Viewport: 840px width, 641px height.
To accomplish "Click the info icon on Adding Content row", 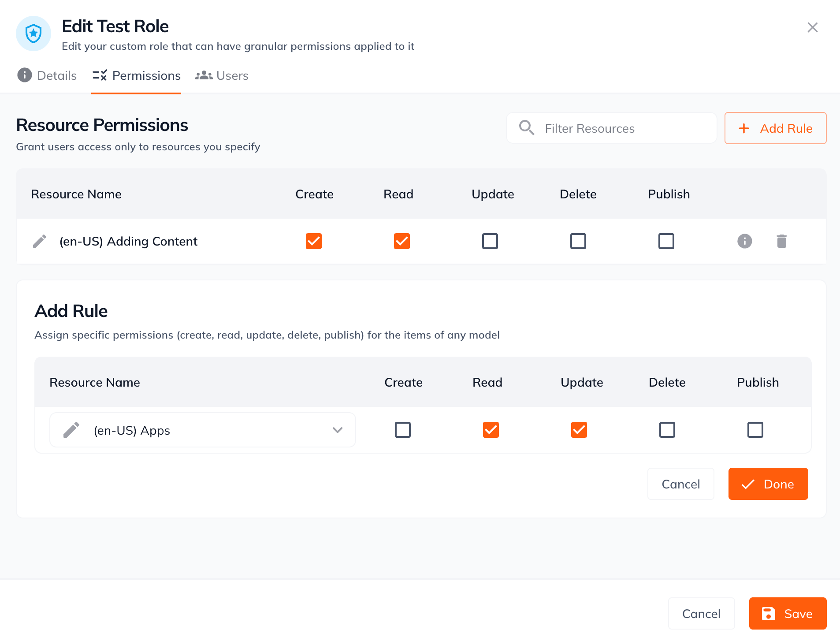I will pos(744,241).
